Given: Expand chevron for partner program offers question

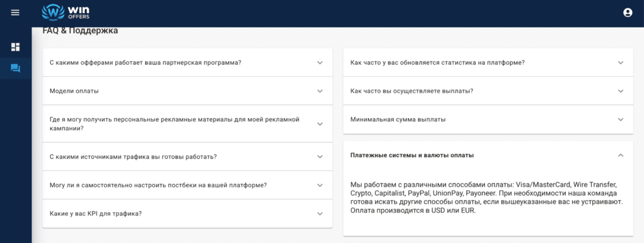Looking at the screenshot, I should click(x=320, y=63).
